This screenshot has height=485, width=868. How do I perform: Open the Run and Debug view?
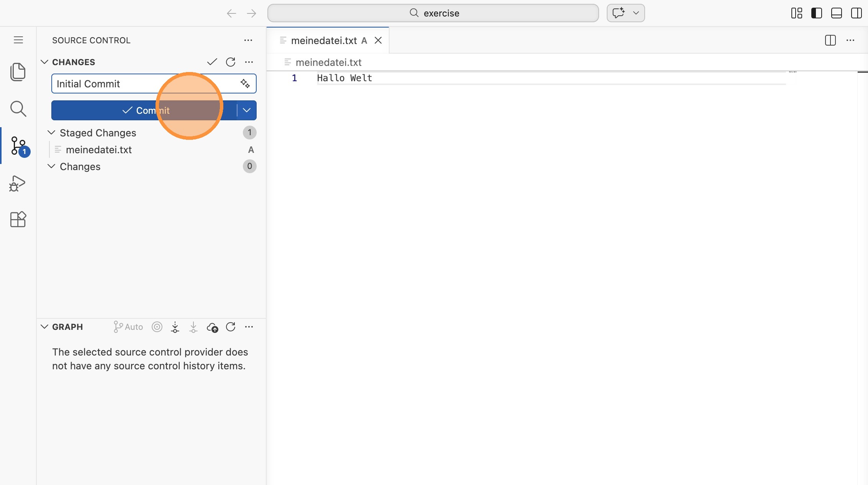pyautogui.click(x=18, y=184)
